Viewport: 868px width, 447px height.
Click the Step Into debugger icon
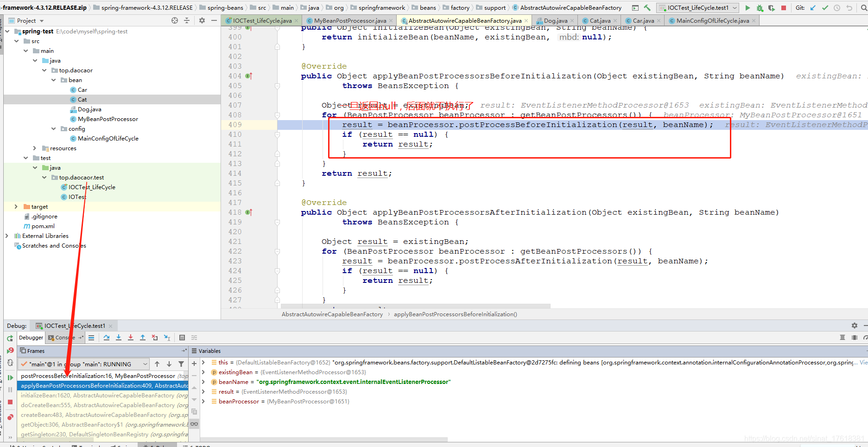tap(119, 338)
